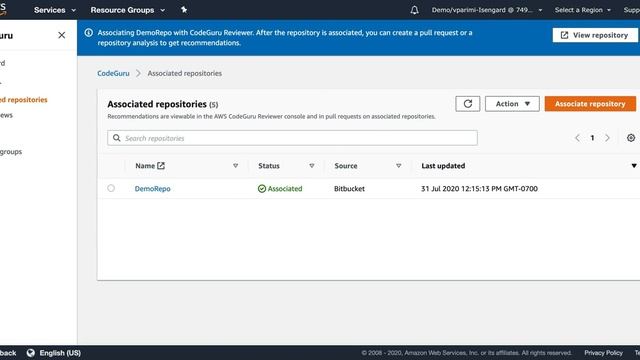Go to previous page of repositories
640x360 pixels.
point(577,138)
